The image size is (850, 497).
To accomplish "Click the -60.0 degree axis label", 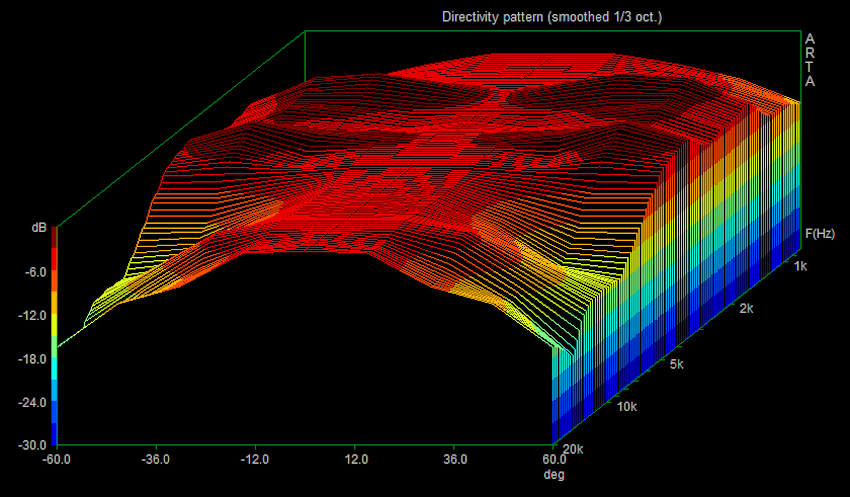I will pyautogui.click(x=56, y=459).
